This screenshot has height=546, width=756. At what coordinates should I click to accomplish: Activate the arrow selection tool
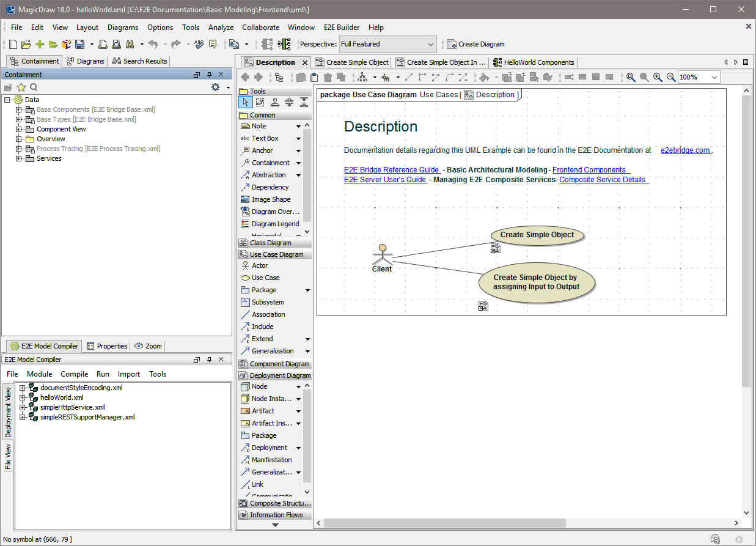[245, 102]
